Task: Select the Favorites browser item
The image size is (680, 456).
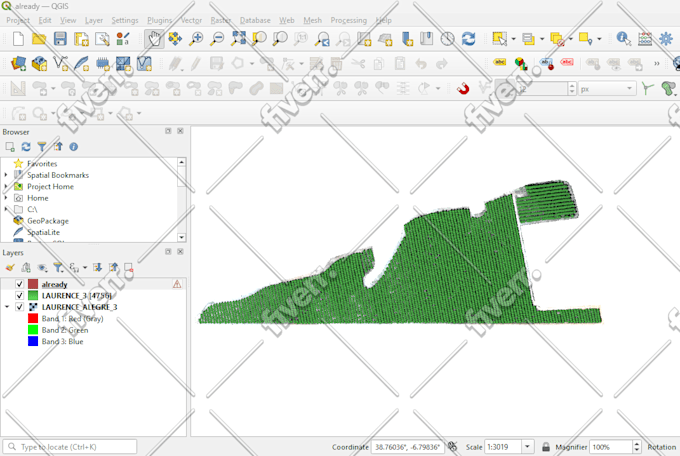Action: click(42, 164)
